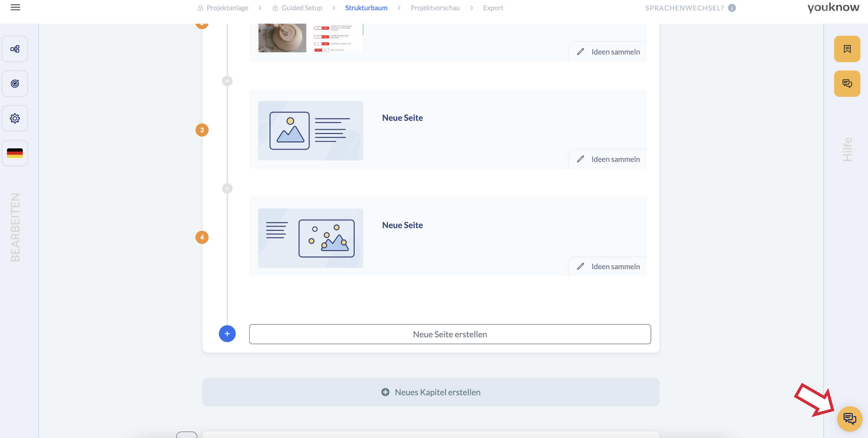
Task: Select page 4 layout thumbnail
Action: tap(310, 238)
